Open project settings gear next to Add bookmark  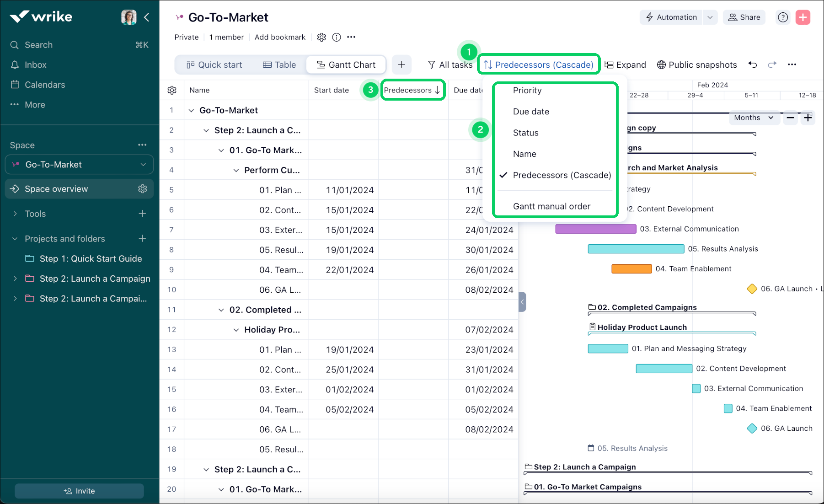[321, 37]
